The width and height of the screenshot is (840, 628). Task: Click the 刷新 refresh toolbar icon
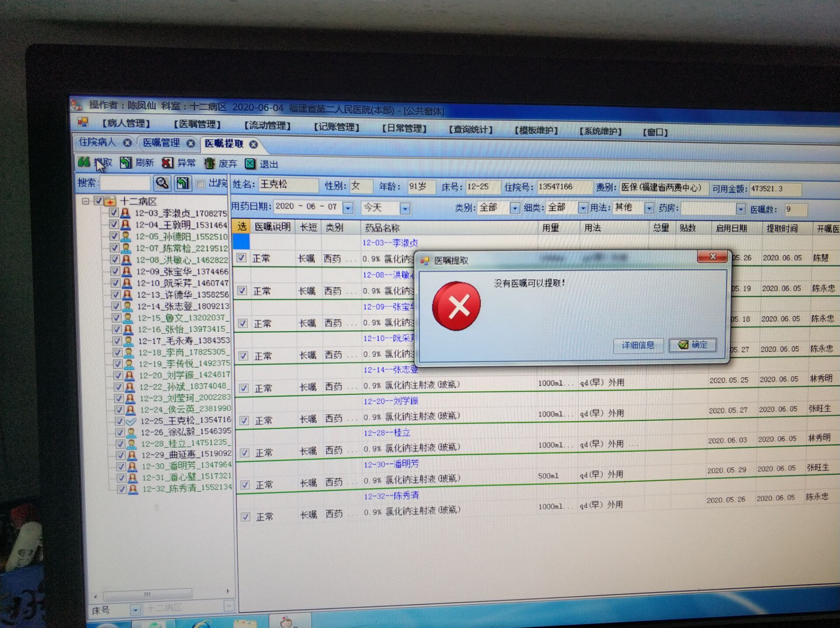126,163
